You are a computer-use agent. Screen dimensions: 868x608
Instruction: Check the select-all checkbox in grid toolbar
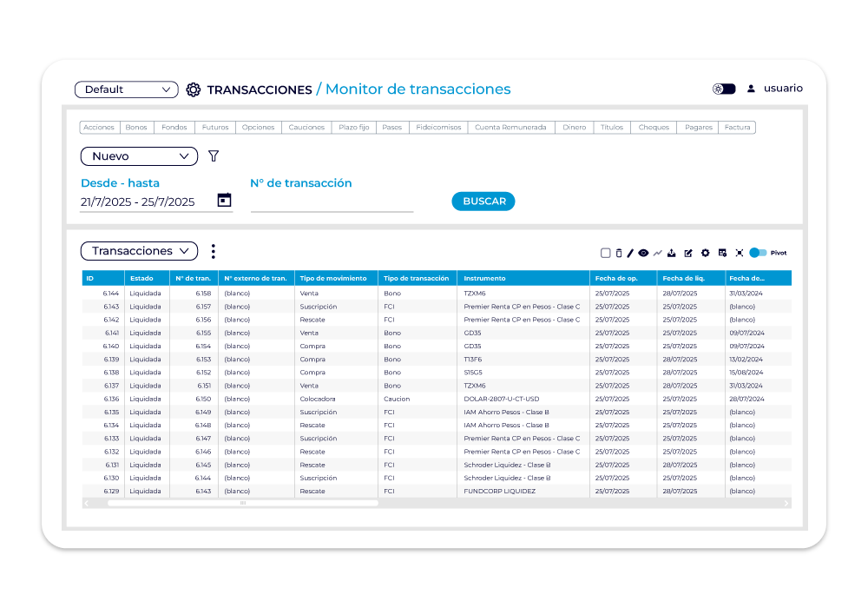pos(606,253)
